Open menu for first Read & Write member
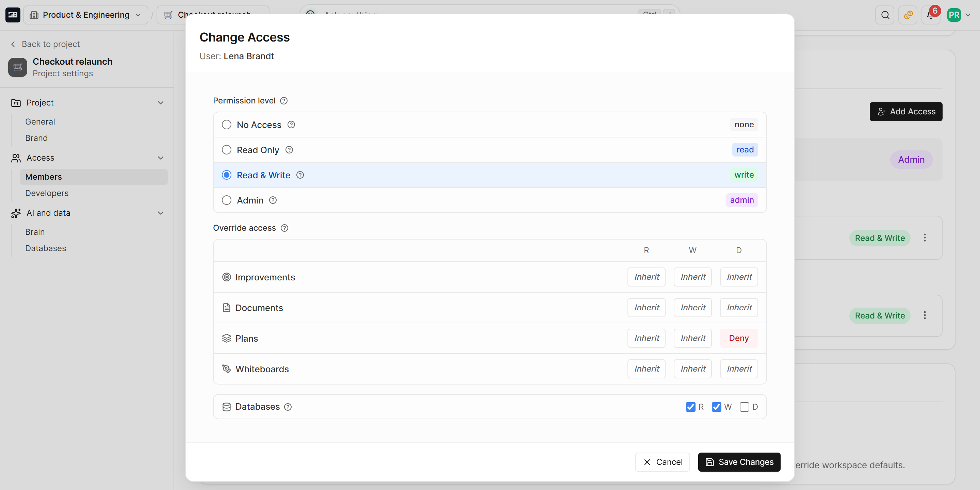The image size is (980, 490). 925,238
